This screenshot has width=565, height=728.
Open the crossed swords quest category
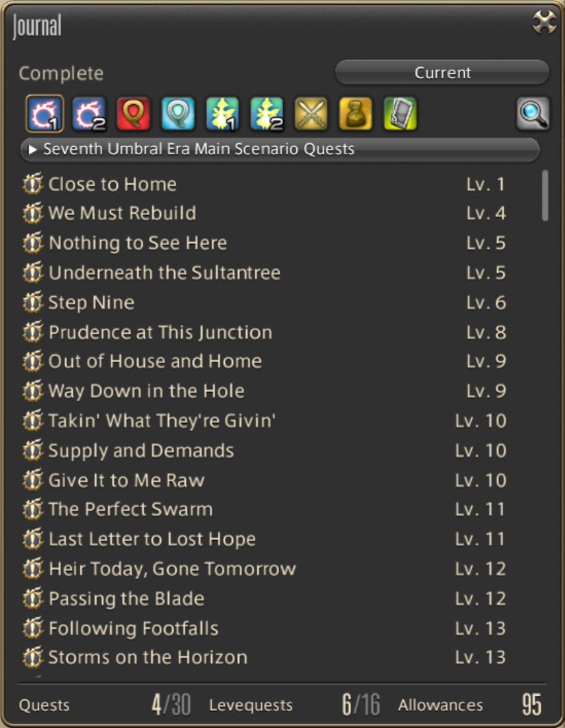point(311,114)
